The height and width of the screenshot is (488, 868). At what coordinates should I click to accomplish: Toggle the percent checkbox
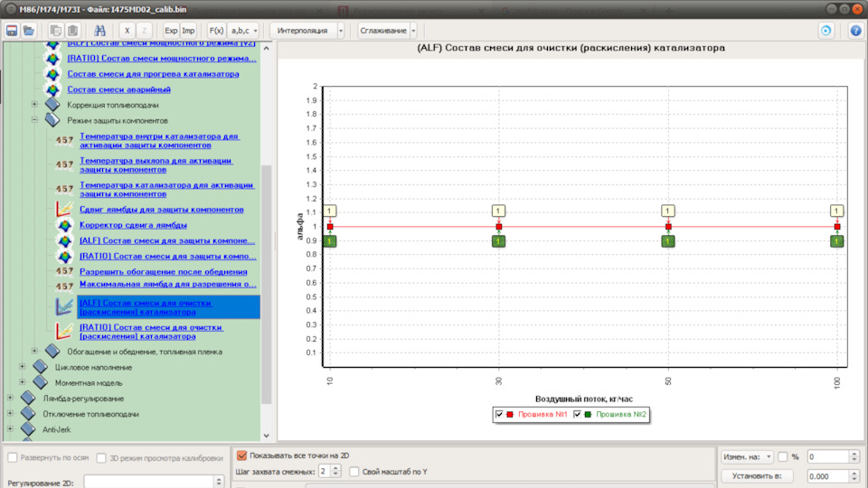pos(783,456)
